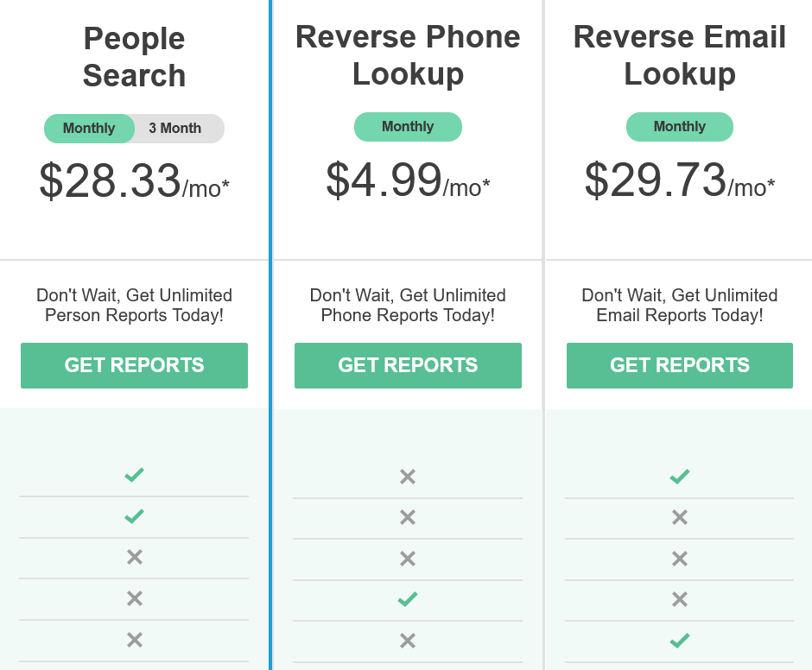
Task: Click the Reverse Email Lookup plan heading
Action: click(x=680, y=55)
